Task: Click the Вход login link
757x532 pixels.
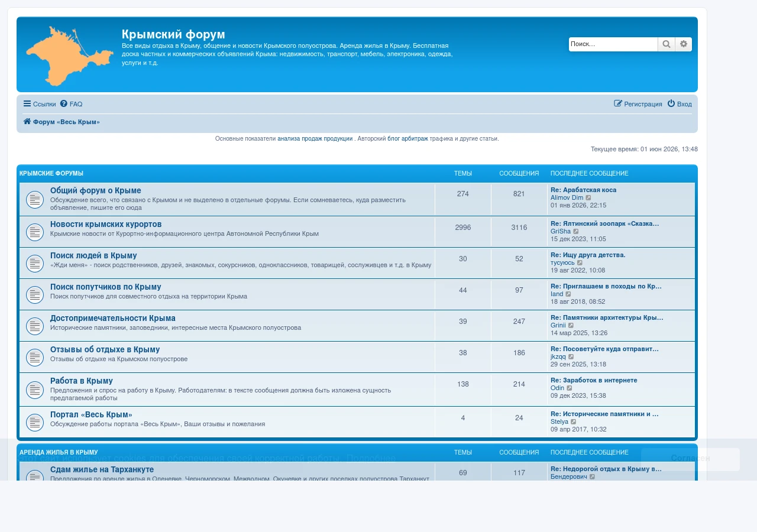Action: [x=680, y=104]
